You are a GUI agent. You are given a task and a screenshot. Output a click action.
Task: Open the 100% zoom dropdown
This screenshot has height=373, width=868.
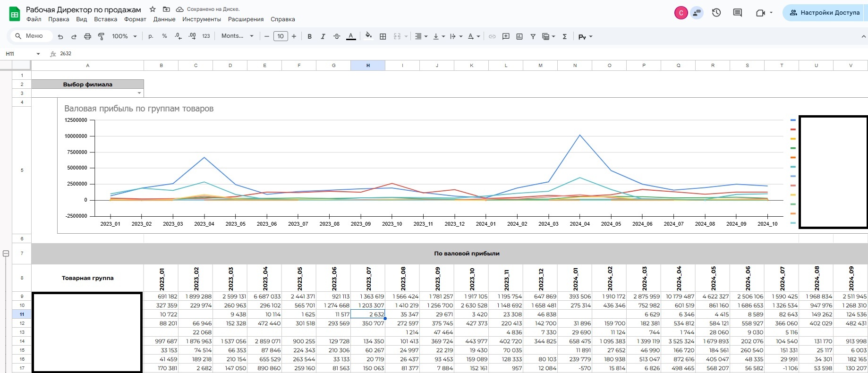pyautogui.click(x=124, y=36)
